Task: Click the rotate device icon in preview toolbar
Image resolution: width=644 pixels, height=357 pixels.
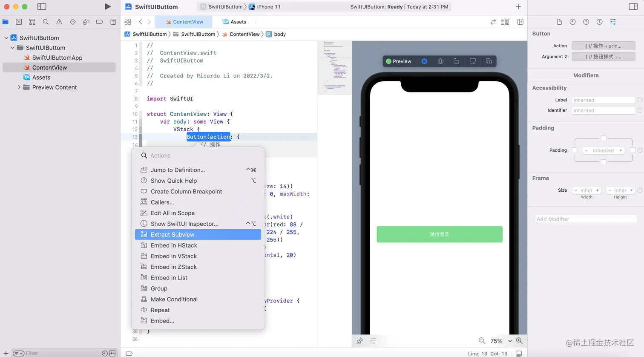Action: pyautogui.click(x=456, y=61)
